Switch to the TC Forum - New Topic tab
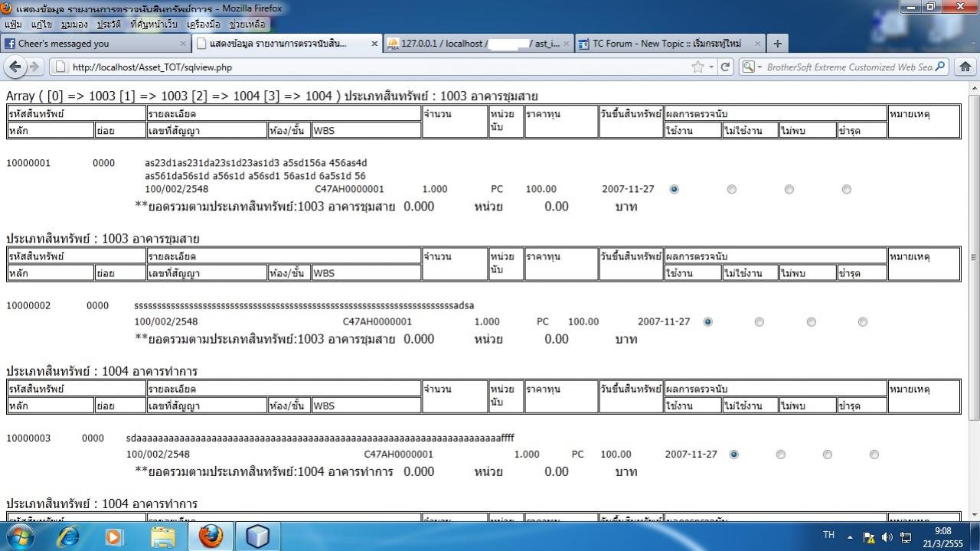The width and height of the screenshot is (980, 551). [669, 44]
